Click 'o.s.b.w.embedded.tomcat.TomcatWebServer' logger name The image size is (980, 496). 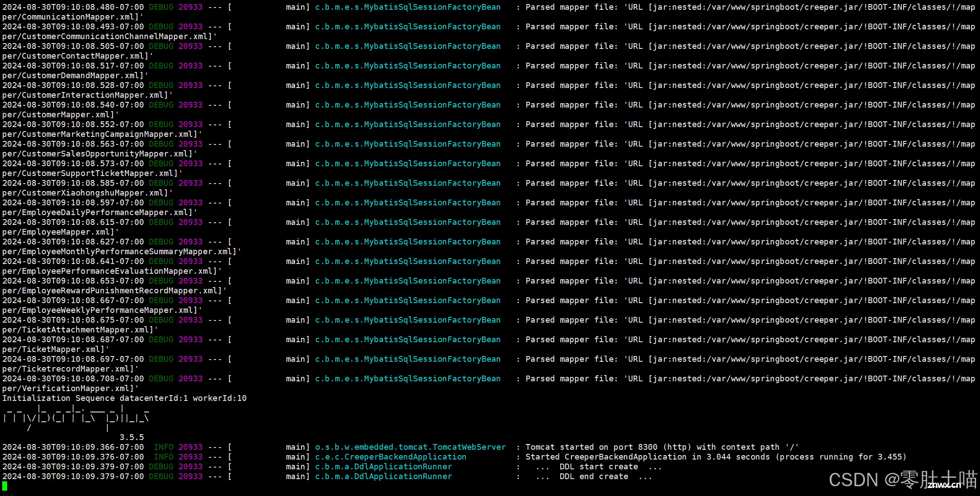click(410, 447)
